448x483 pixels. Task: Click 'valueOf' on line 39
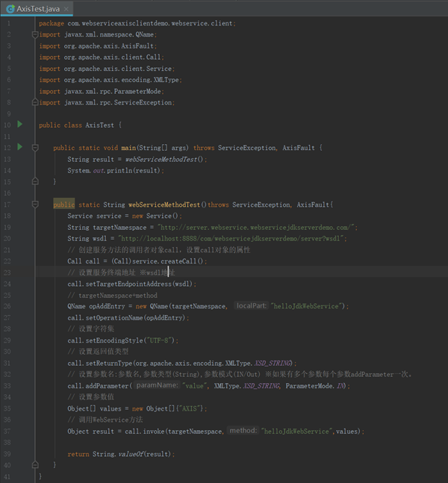(x=131, y=454)
